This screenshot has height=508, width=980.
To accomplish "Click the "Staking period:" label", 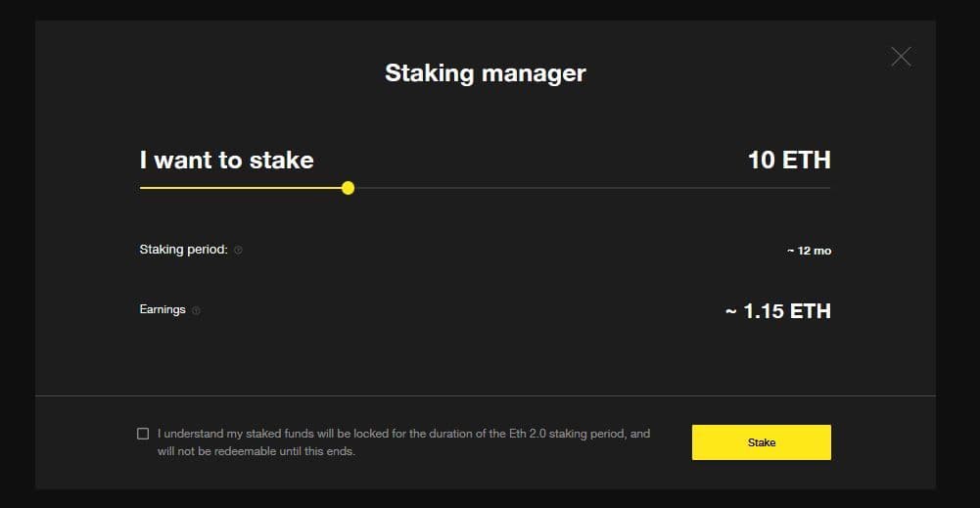I will 183,250.
